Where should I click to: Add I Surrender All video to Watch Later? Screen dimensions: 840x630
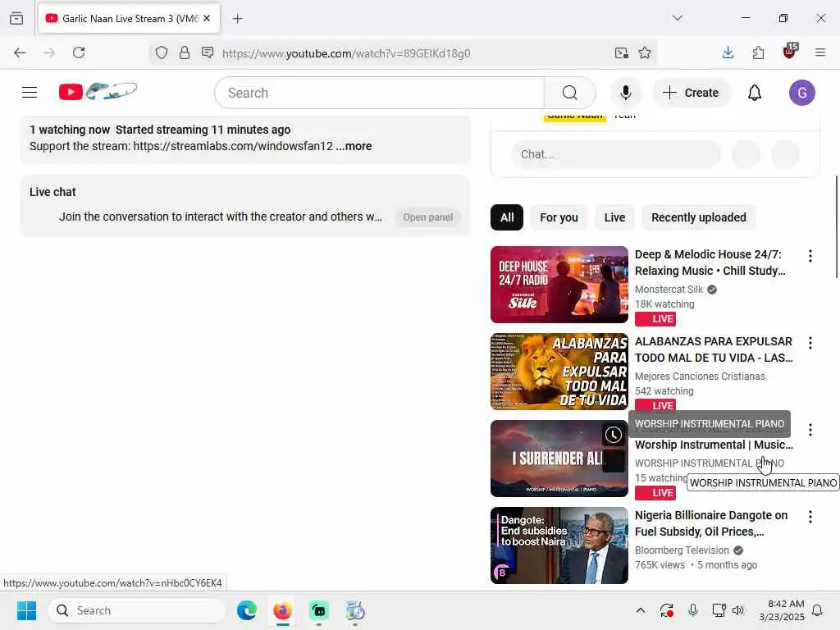point(614,435)
